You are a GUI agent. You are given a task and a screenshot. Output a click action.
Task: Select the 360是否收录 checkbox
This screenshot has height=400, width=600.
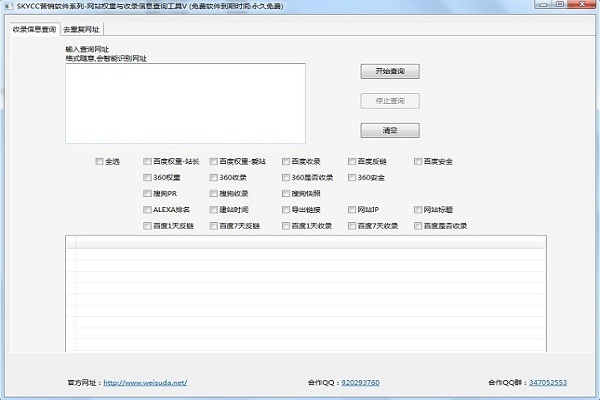point(286,178)
